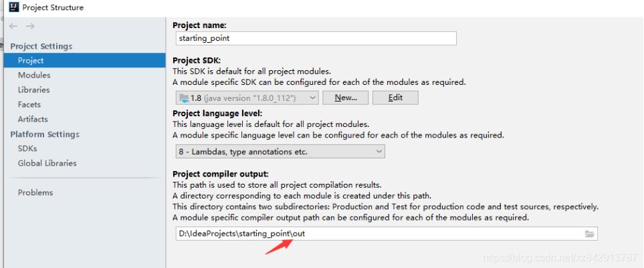Viewport: 644px width, 268px height.
Task: View the Problems section
Action: point(35,192)
